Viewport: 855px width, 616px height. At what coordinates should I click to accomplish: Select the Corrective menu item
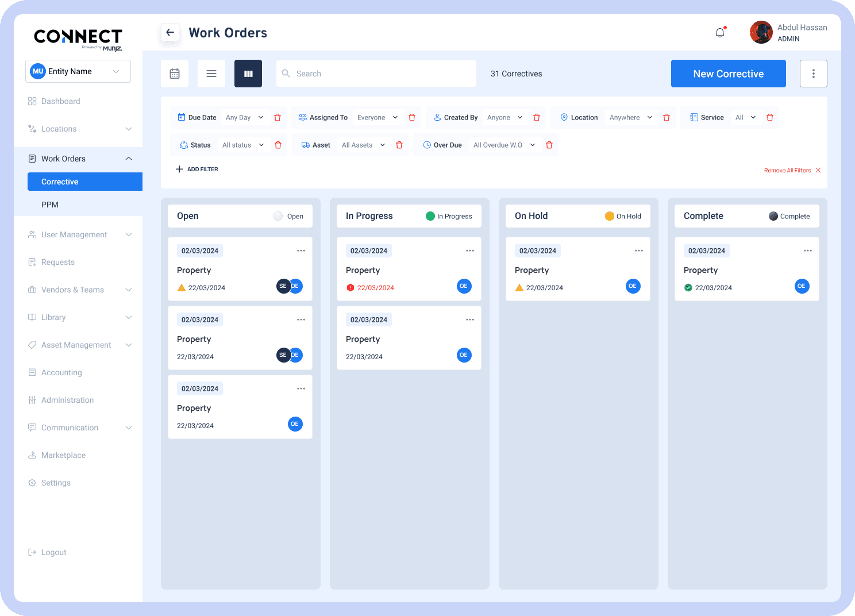tap(84, 181)
